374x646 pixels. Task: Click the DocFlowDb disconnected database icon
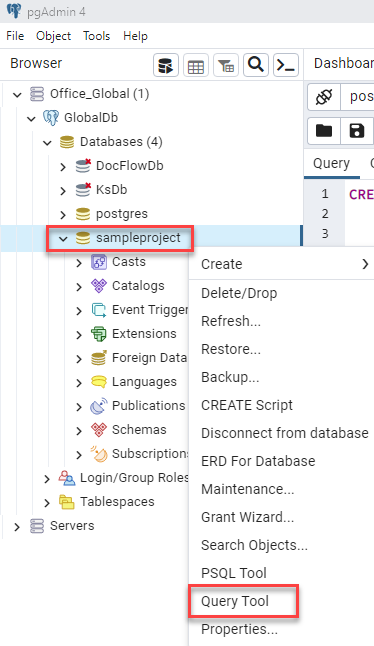(x=83, y=166)
